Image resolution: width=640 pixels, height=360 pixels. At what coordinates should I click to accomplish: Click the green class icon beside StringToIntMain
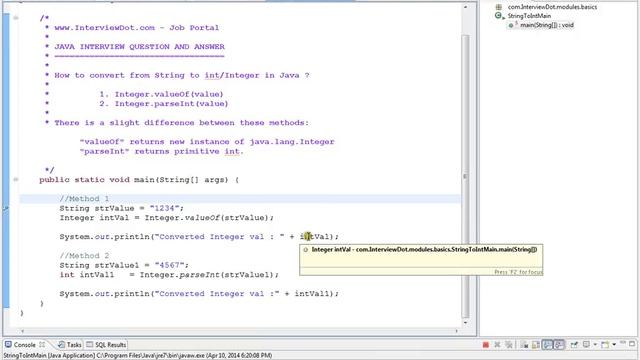point(498,16)
